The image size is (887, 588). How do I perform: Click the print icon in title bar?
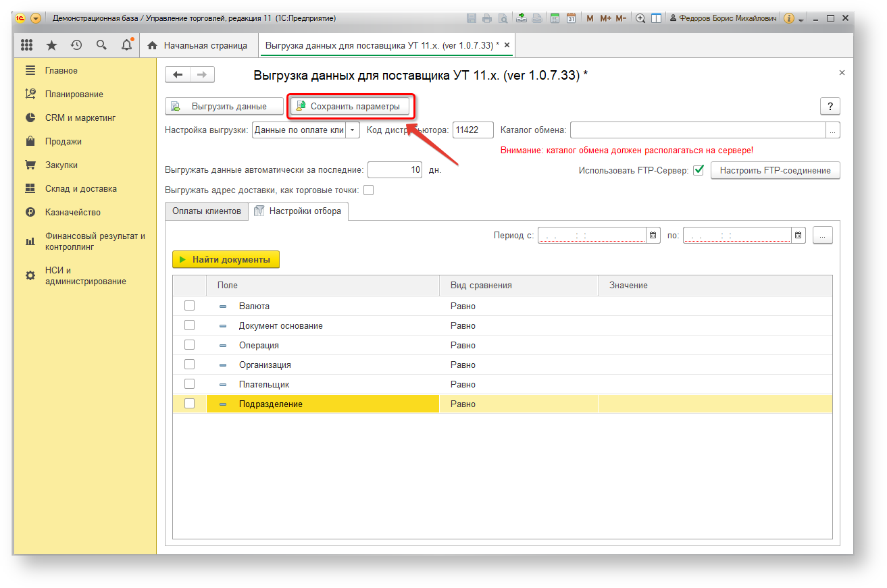click(x=487, y=18)
